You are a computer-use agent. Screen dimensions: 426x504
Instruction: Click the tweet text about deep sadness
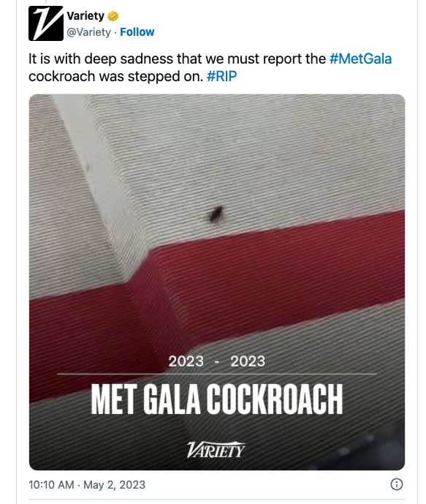pyautogui.click(x=210, y=67)
